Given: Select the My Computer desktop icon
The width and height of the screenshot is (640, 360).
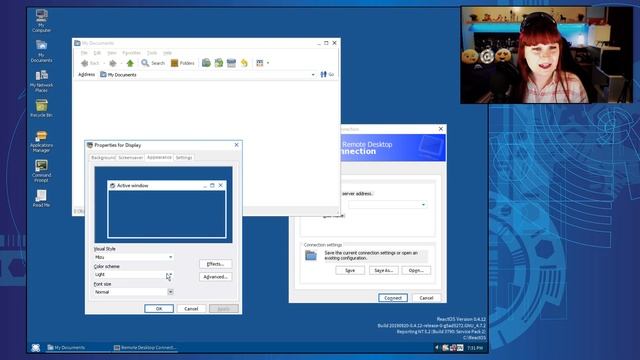Looking at the screenshot, I should pyautogui.click(x=42, y=20).
